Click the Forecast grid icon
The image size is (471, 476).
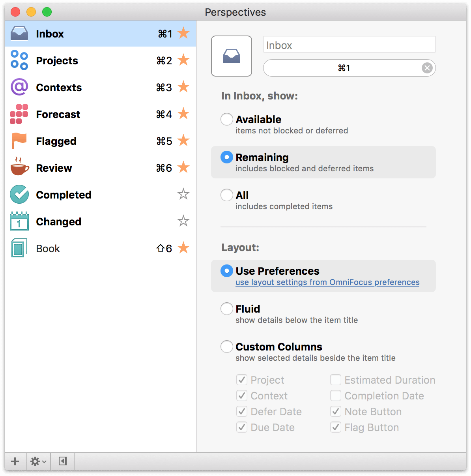[19, 114]
